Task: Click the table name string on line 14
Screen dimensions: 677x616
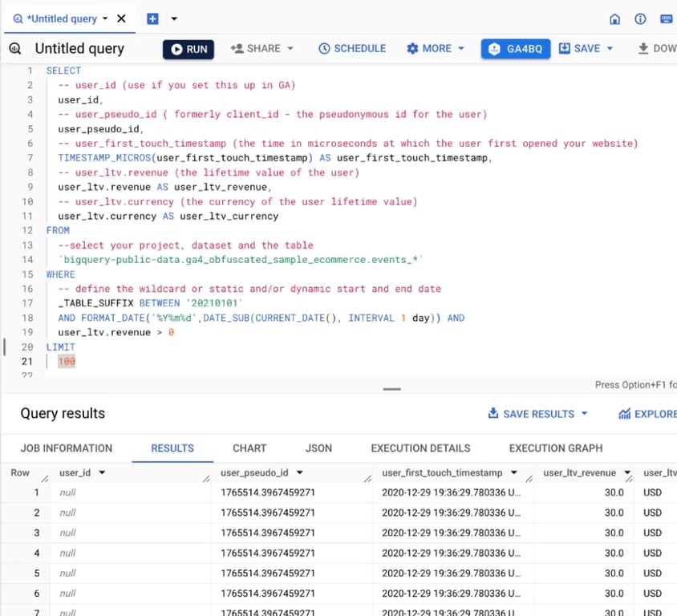Action: tap(241, 259)
